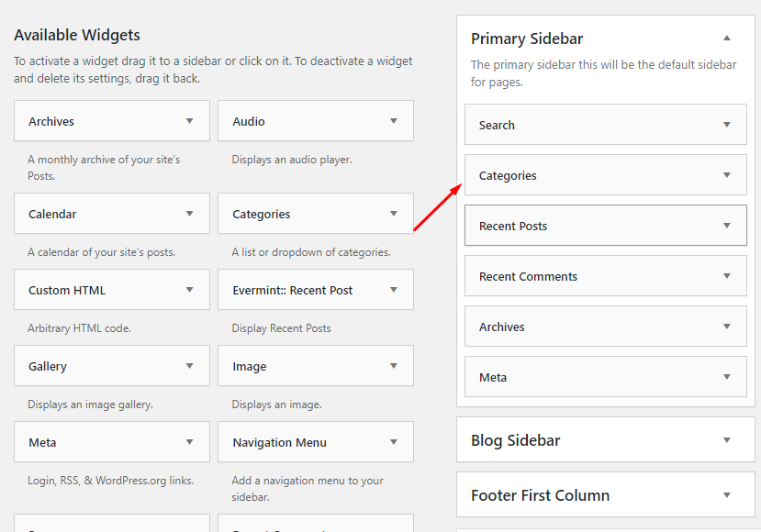Open the Image widget dropdown

click(x=315, y=365)
